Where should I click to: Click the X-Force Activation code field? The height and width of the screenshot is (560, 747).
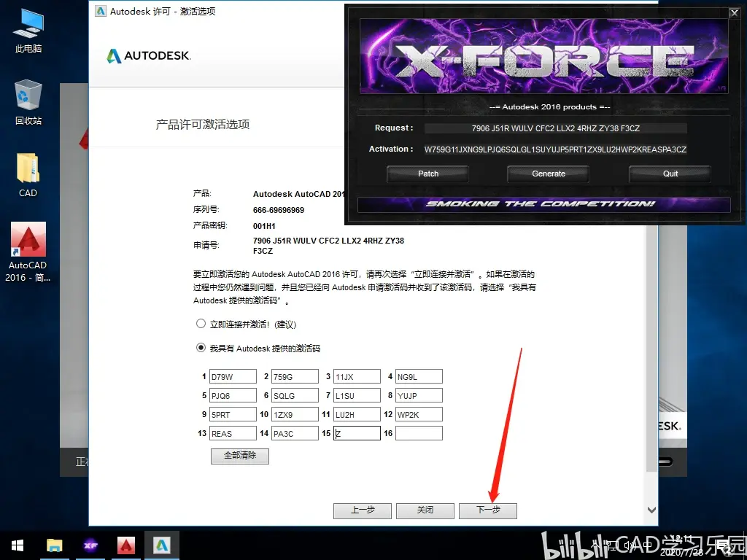[555, 149]
